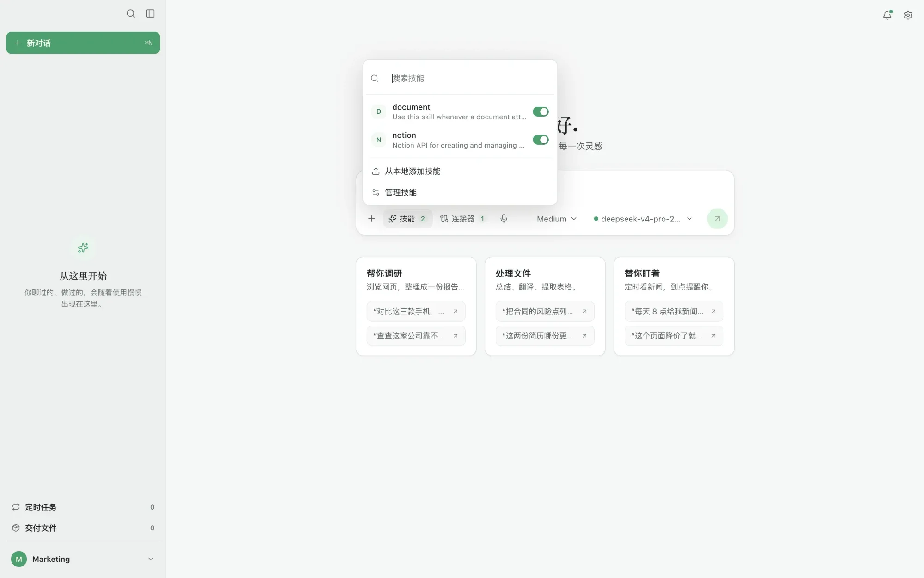Click the 帮你调研 card title
Viewport: 924px width, 578px height.
click(384, 273)
